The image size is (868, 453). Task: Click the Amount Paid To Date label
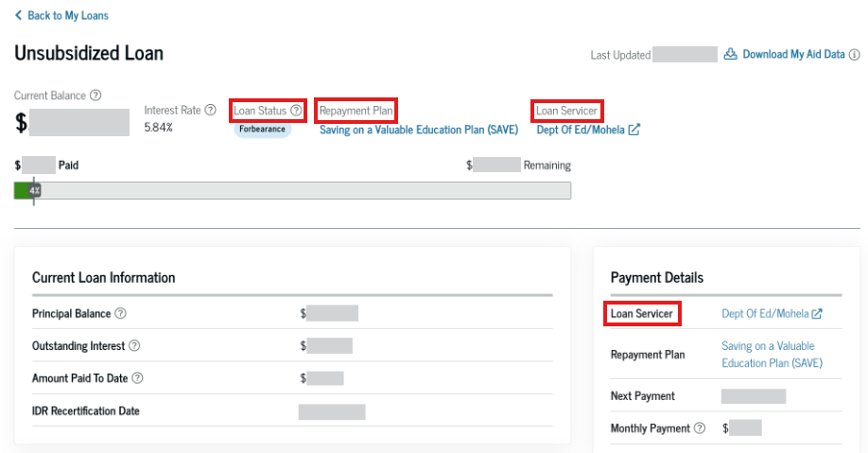[80, 377]
